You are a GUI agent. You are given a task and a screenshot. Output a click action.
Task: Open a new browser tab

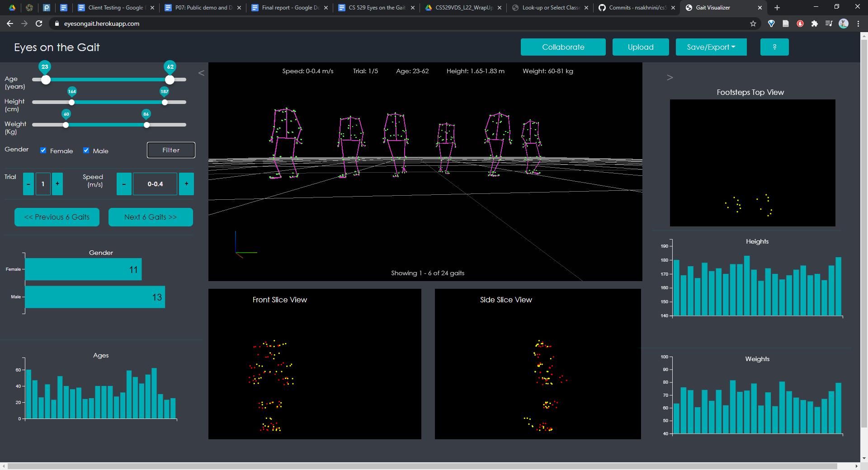[x=777, y=8]
